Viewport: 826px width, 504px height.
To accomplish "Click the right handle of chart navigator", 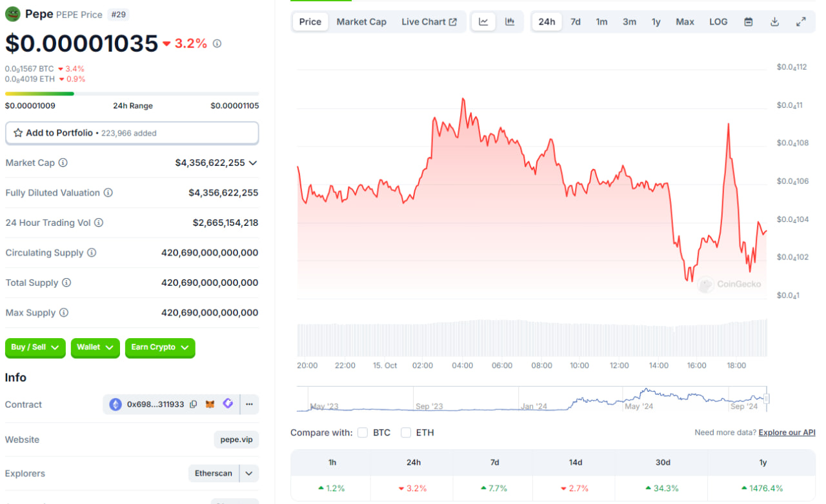I will coord(767,399).
